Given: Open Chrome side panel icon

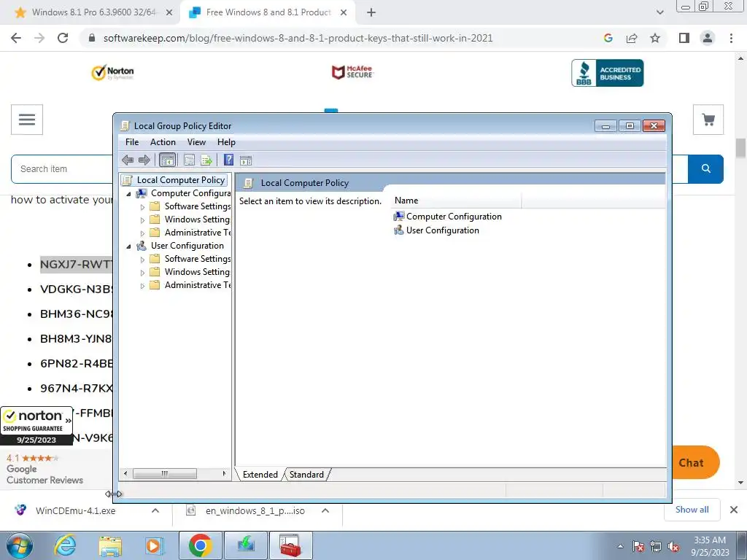Looking at the screenshot, I should coord(684,38).
